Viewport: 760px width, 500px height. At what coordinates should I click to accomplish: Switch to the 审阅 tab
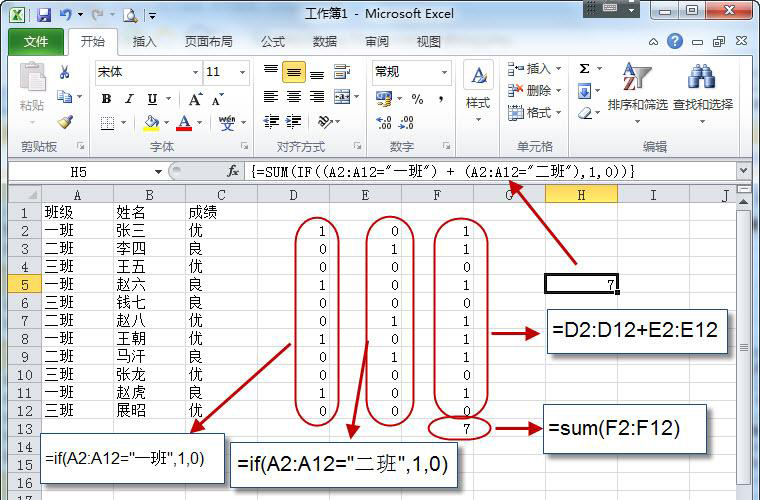coord(377,42)
